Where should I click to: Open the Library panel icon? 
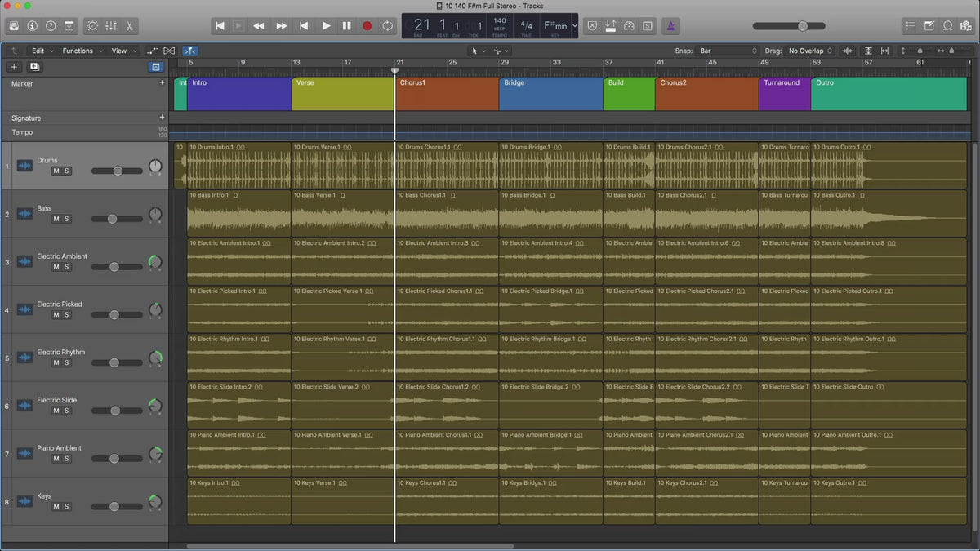tap(14, 26)
